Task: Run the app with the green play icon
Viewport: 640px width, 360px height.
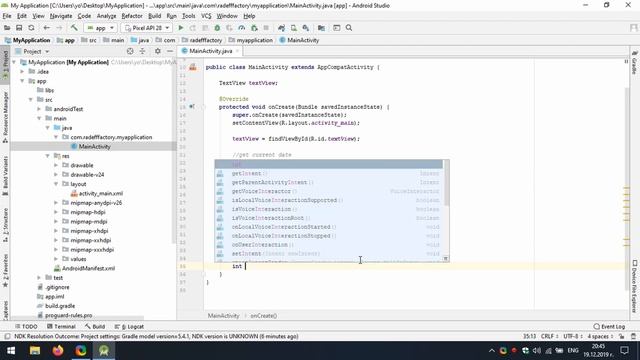Action: [180, 28]
